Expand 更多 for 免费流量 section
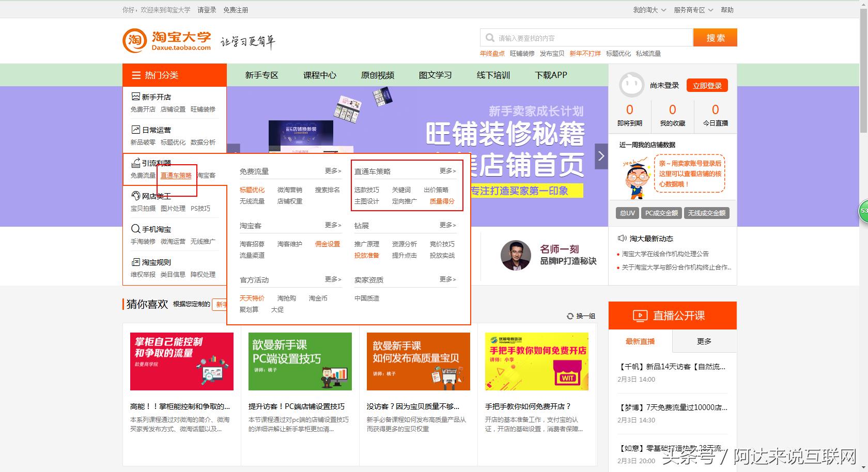Viewport: 868px width, 472px height. tap(333, 171)
